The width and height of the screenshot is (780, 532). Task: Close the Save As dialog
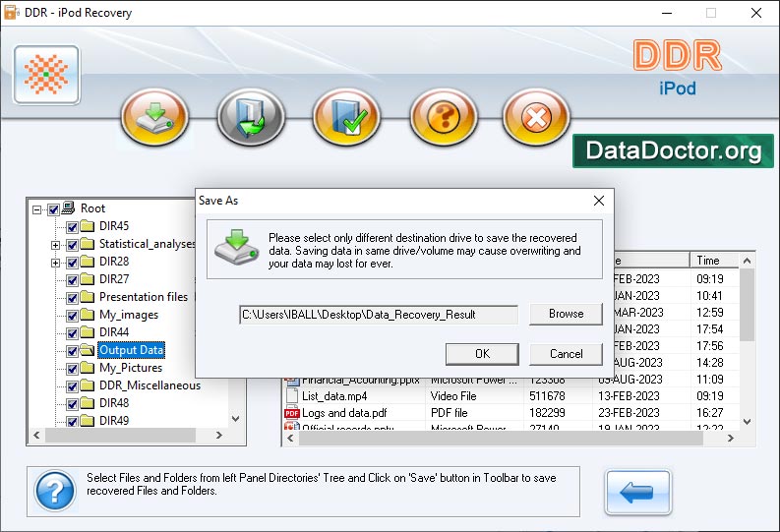tap(599, 201)
